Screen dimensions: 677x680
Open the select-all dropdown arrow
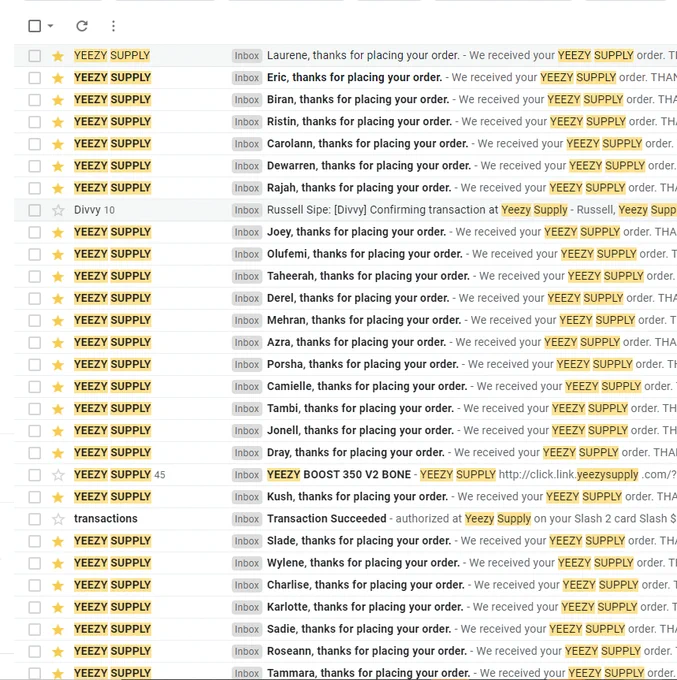tap(50, 26)
